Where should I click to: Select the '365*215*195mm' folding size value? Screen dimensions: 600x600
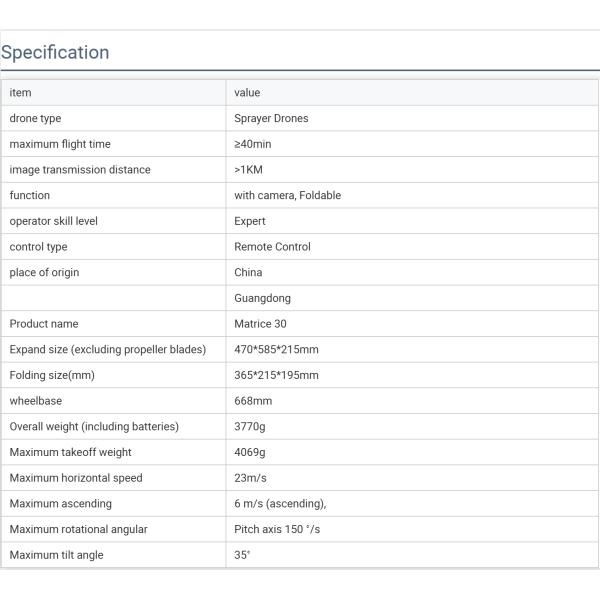click(x=276, y=375)
